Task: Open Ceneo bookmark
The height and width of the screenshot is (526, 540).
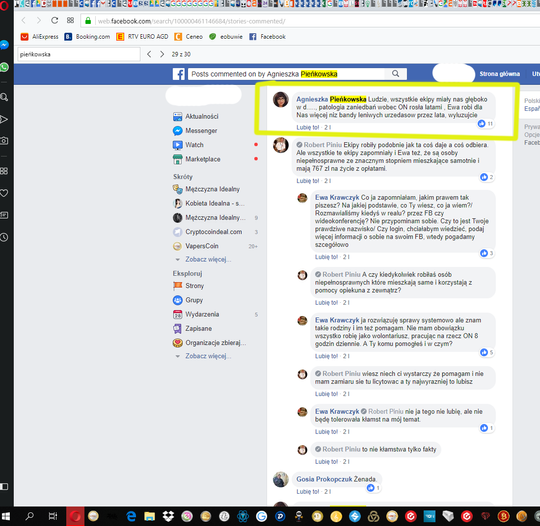Action: (x=188, y=37)
